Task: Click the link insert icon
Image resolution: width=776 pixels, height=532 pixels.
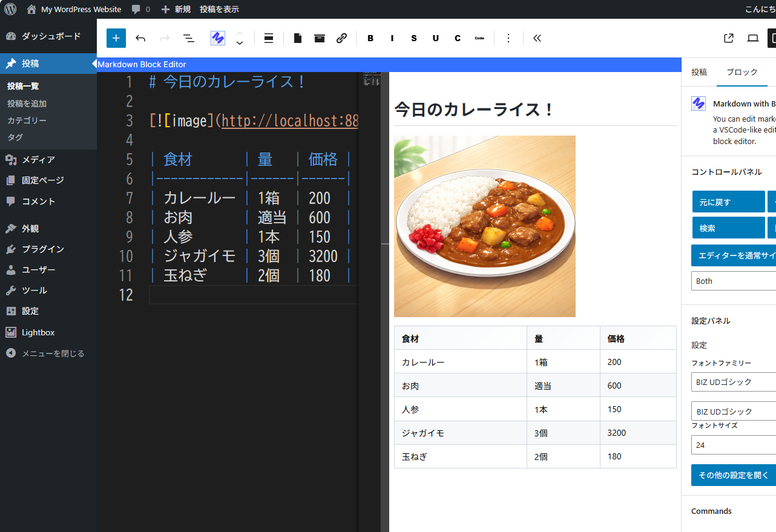Action: click(x=341, y=38)
